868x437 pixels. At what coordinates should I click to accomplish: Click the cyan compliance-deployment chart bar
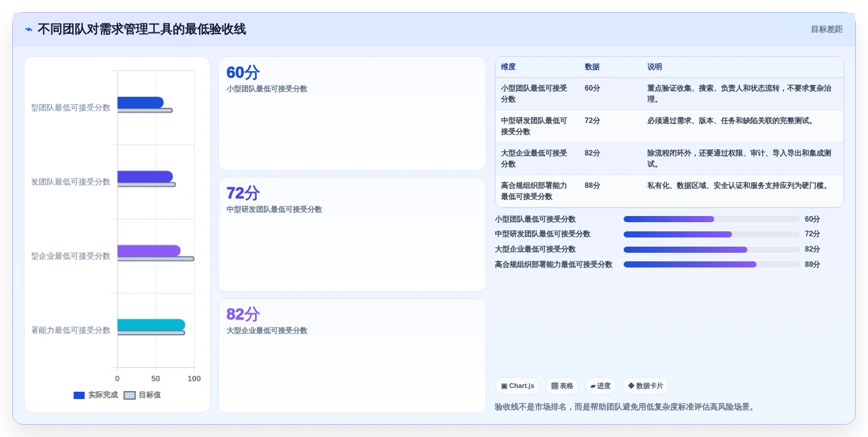coord(151,325)
